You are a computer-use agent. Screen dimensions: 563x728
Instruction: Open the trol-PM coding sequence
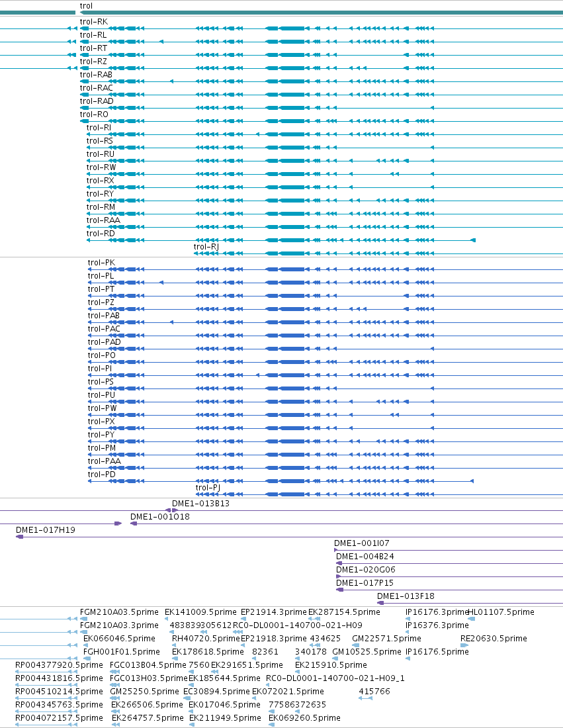click(102, 447)
